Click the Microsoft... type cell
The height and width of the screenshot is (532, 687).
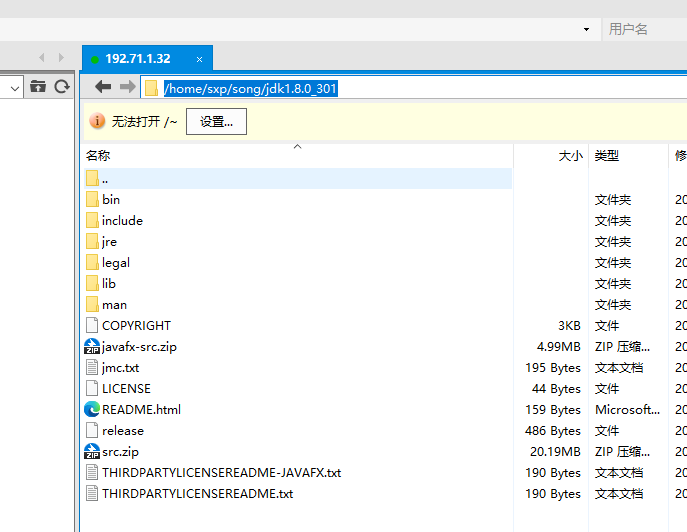click(x=627, y=410)
